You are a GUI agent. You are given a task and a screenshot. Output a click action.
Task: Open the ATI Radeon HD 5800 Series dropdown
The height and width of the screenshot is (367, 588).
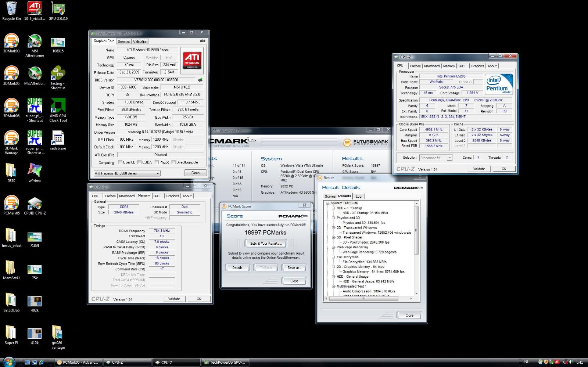tap(127, 173)
